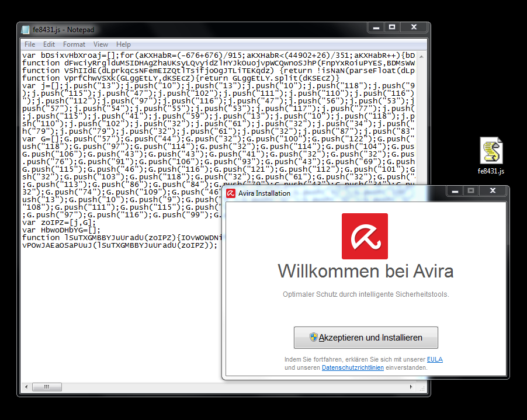Open the Datenschutzrichtlinien link
The image size is (527, 420).
352,367
